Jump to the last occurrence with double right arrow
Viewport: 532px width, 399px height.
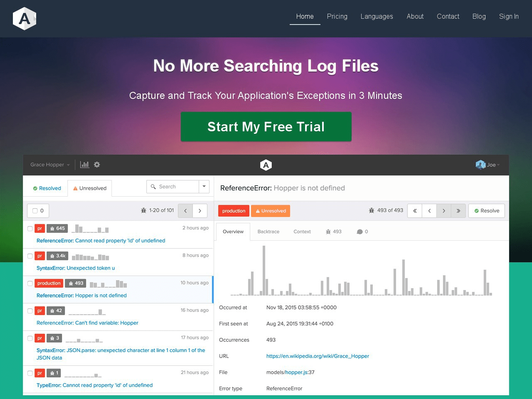tap(458, 211)
